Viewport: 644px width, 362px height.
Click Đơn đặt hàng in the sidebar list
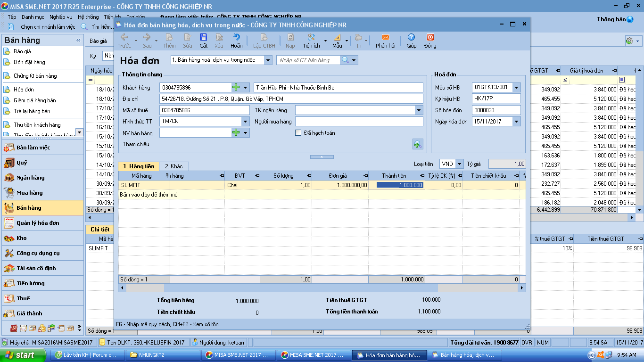29,62
